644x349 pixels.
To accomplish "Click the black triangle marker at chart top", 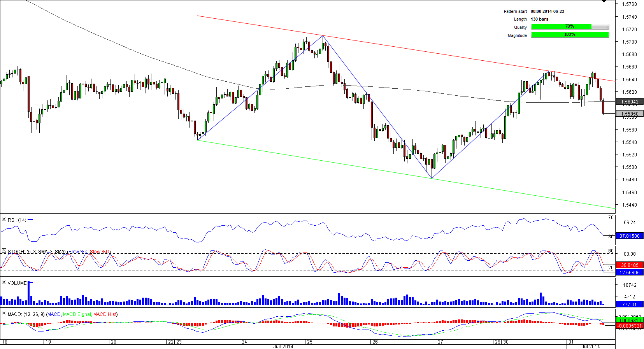I will click(x=604, y=2).
